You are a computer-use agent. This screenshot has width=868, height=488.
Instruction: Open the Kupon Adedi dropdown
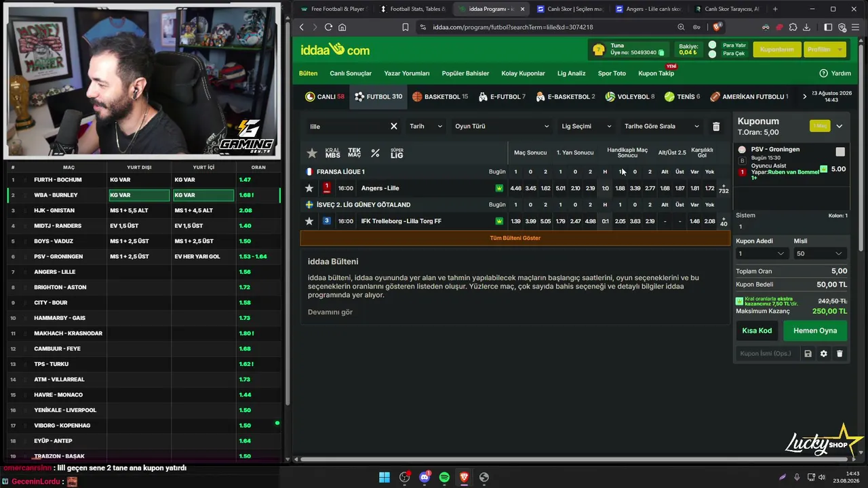[x=761, y=253]
